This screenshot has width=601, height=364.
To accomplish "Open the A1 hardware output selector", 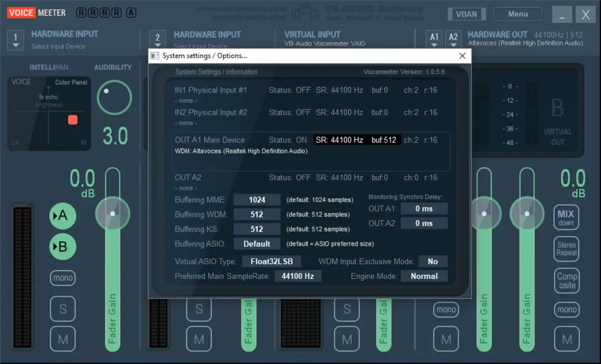I will 434,38.
